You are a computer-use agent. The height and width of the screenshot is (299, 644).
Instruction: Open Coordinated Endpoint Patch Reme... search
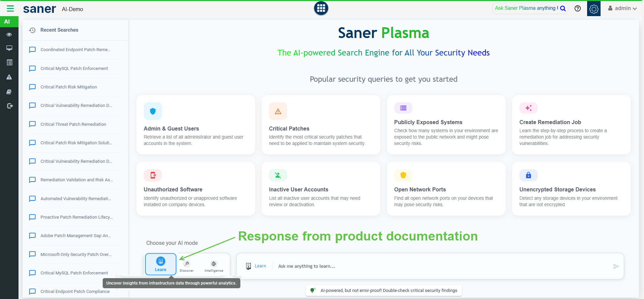tap(75, 50)
